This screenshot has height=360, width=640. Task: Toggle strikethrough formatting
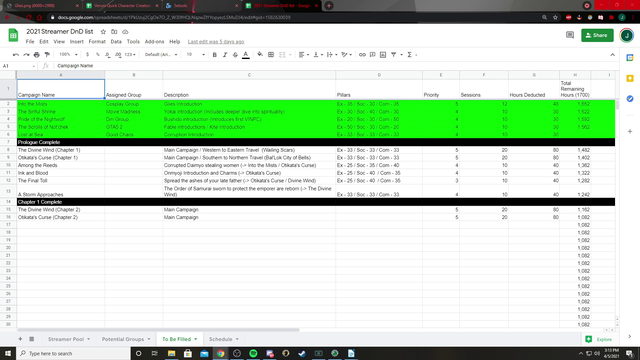235,55
